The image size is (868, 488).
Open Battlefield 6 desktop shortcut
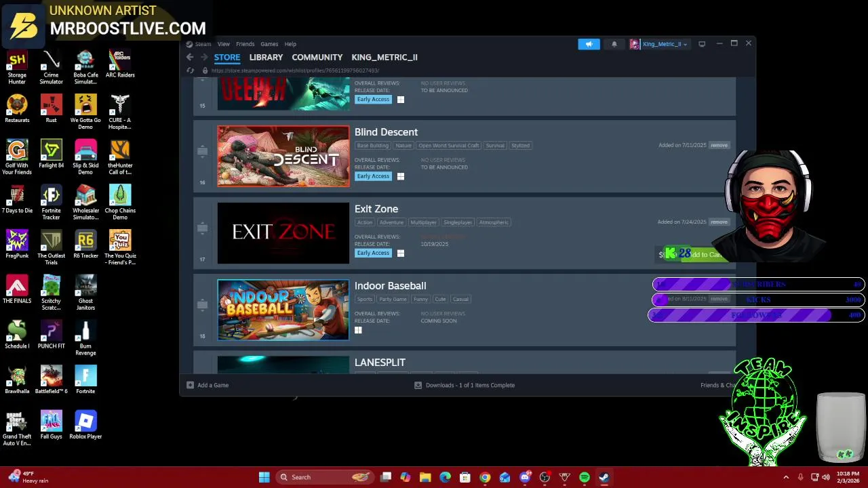pos(51,380)
